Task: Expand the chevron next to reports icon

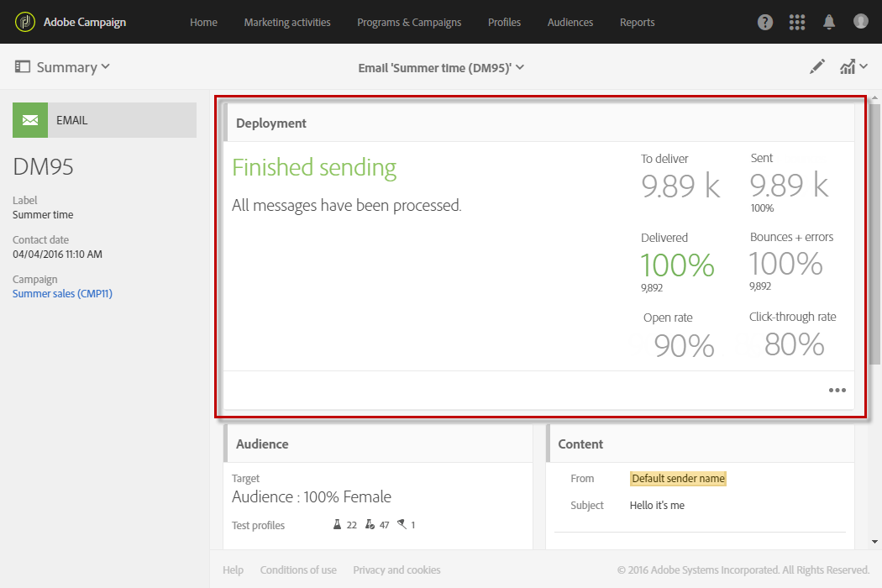Action: point(864,67)
